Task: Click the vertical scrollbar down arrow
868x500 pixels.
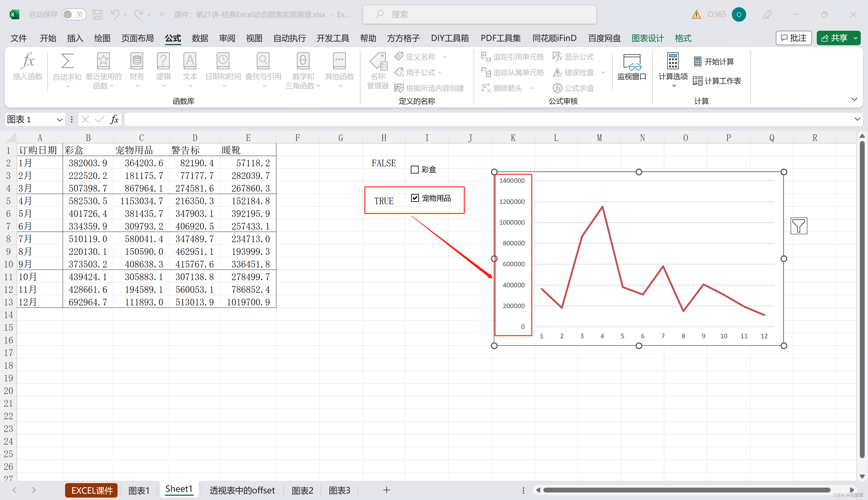Action: click(x=862, y=476)
